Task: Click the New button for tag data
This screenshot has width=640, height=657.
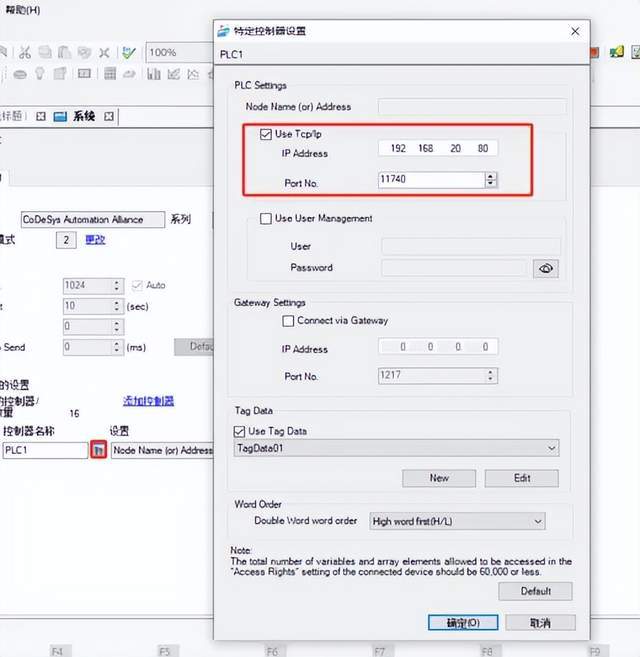Action: [439, 478]
